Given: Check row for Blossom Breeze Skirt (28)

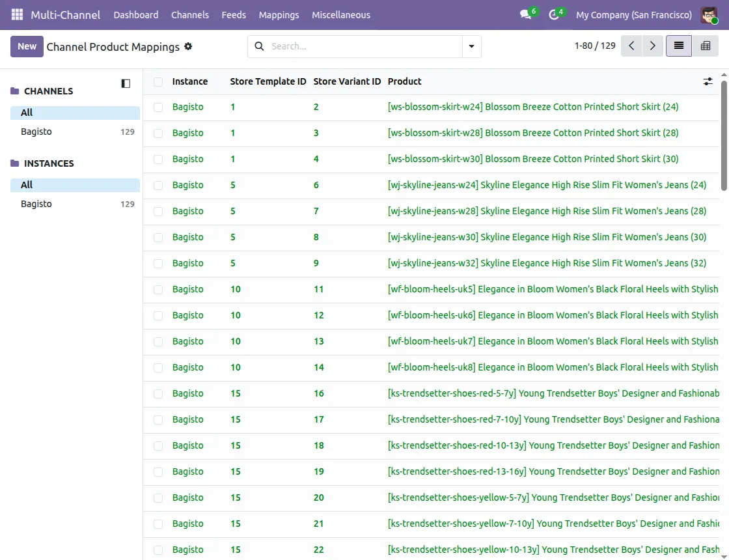Looking at the screenshot, I should coord(158,133).
